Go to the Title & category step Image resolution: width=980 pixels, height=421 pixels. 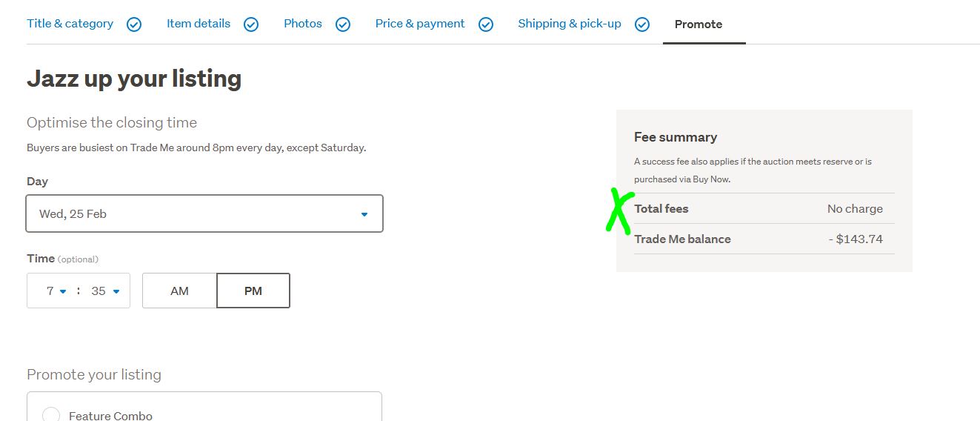point(70,24)
